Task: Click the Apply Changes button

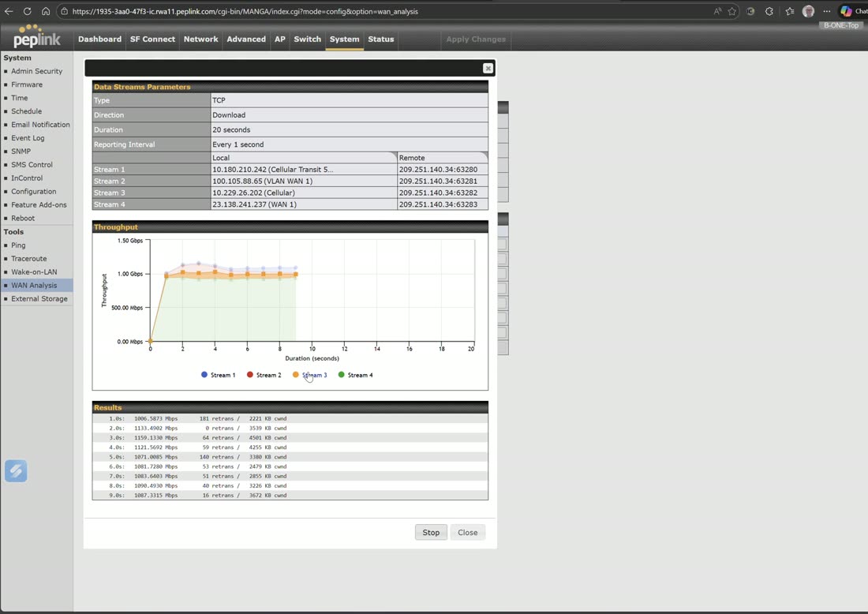Action: [476, 39]
